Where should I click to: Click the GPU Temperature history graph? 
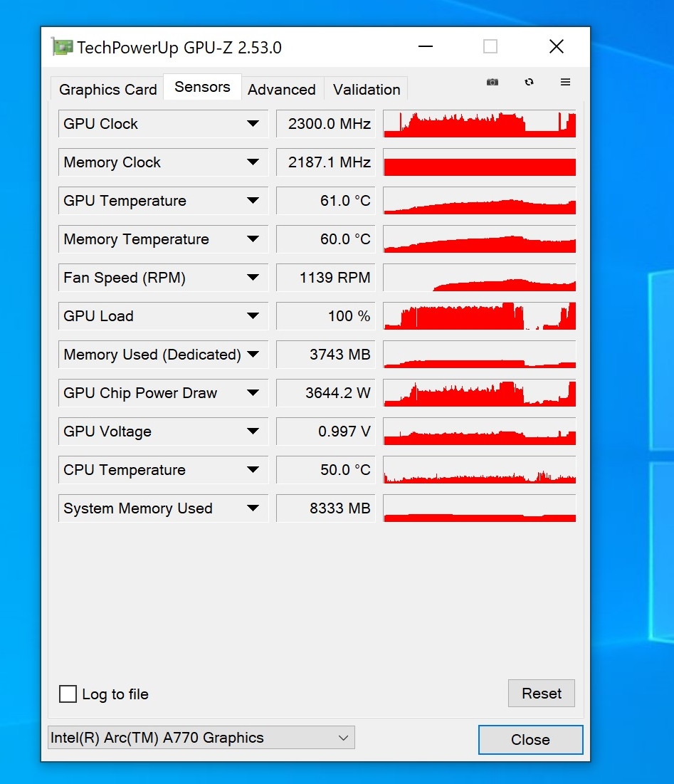480,201
